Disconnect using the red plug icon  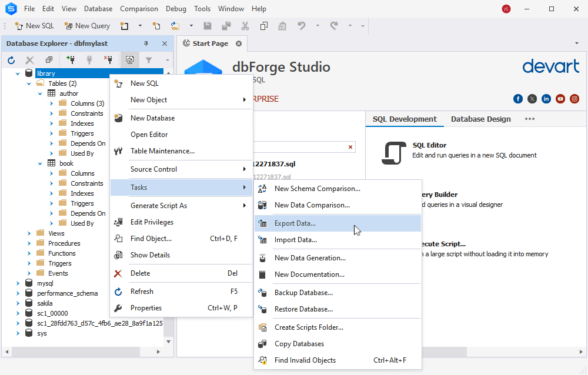tap(108, 59)
